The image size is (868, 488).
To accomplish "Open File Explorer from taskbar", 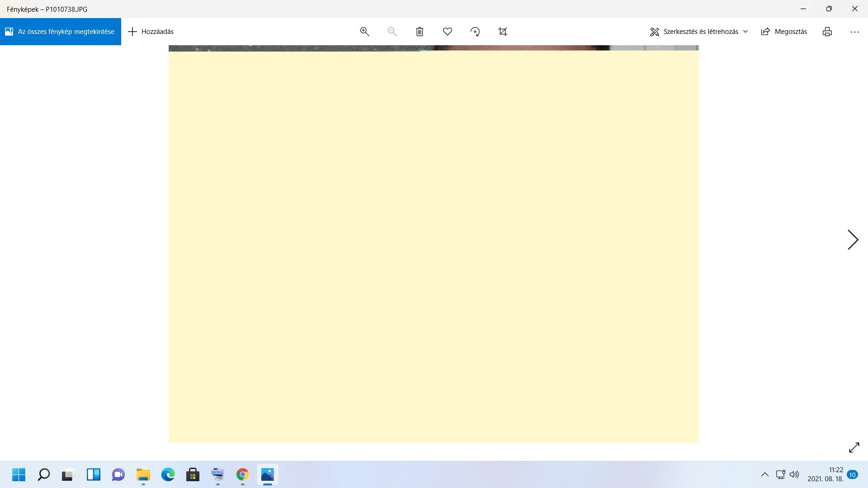I will (143, 475).
